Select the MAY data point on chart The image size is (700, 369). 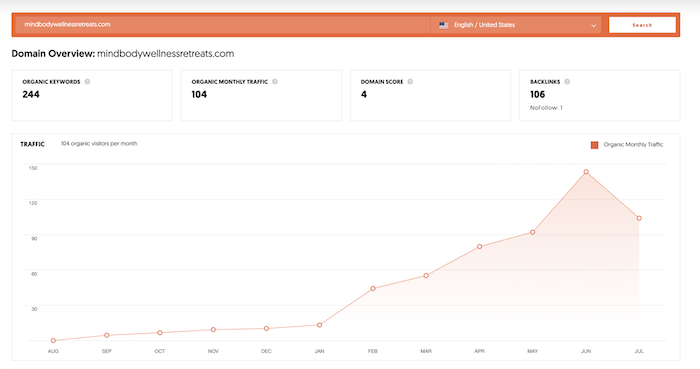pos(533,232)
